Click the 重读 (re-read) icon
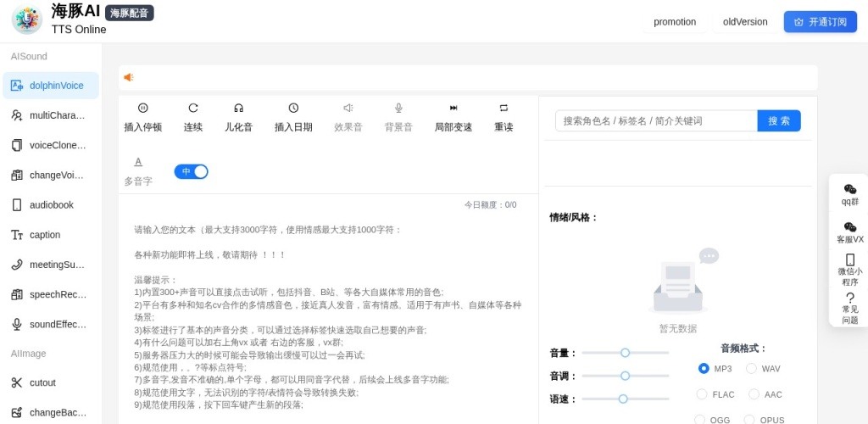Screen dimensions: 868x424 (x=504, y=109)
